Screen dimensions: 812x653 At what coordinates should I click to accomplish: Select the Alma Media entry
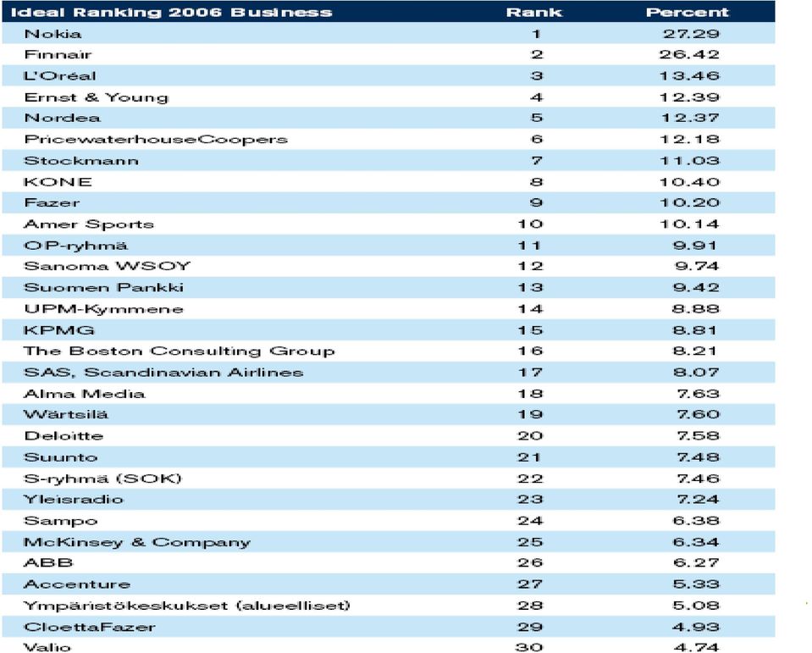85,394
